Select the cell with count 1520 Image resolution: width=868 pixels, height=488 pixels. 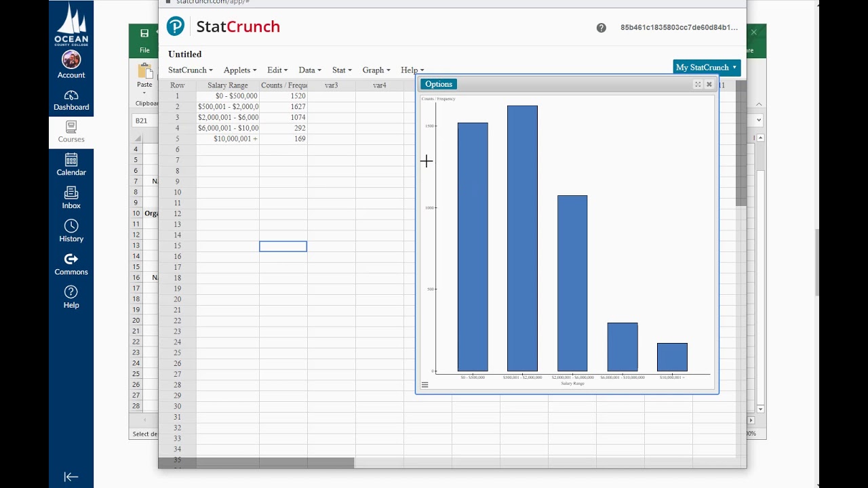pyautogui.click(x=283, y=96)
